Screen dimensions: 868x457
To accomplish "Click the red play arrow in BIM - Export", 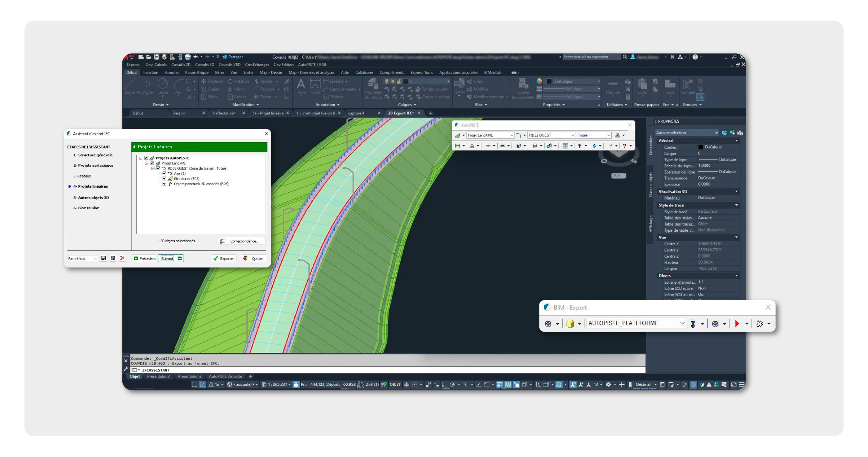I will (736, 323).
